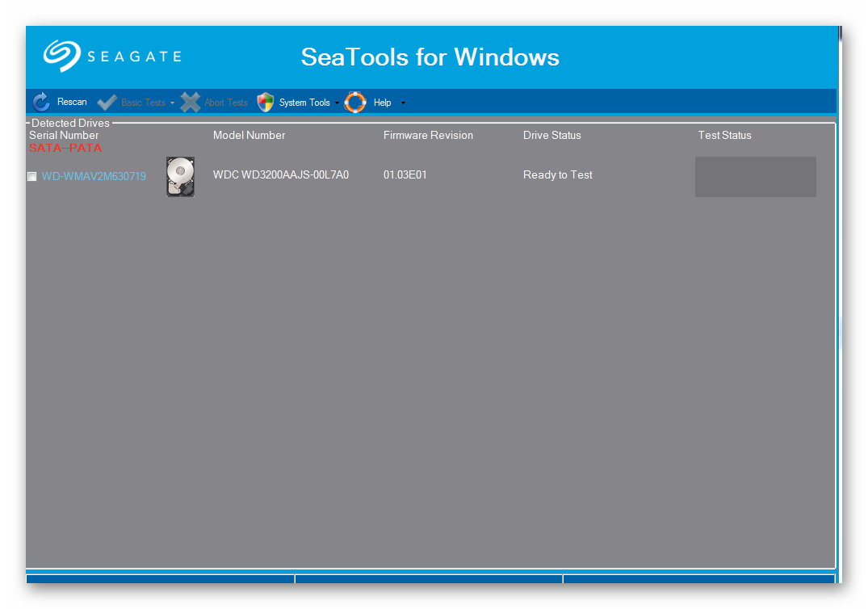Click the Test Status column header
The width and height of the screenshot is (868, 609).
(x=724, y=135)
